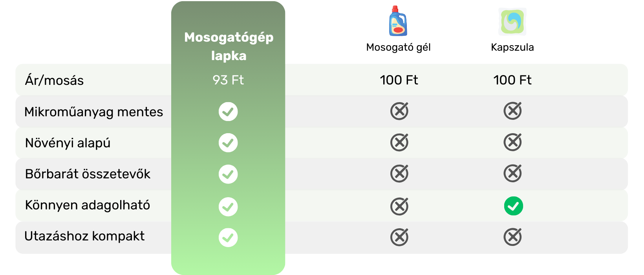644x275 pixels.
Task: Click lapka checkmark for Utazáshoz kompakt
Action: coord(228,238)
